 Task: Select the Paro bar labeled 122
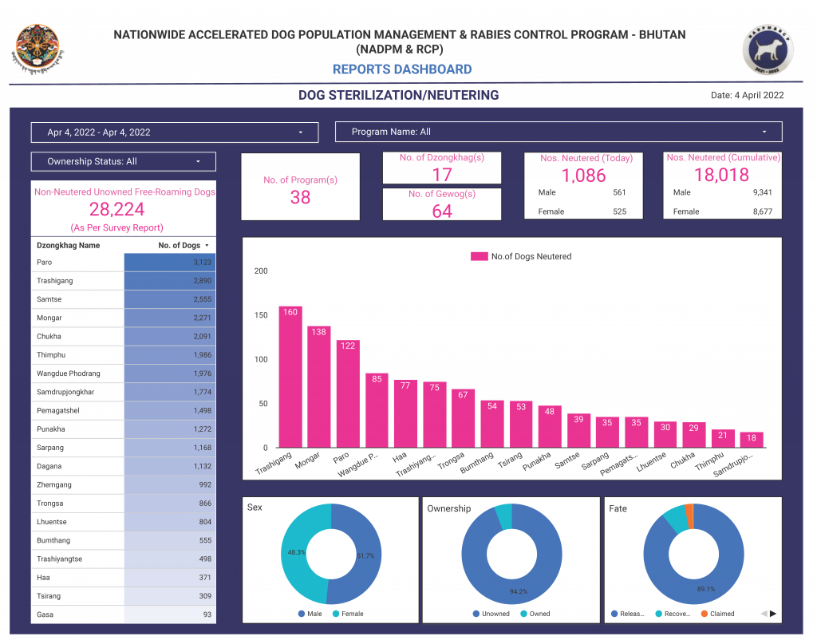[348, 393]
